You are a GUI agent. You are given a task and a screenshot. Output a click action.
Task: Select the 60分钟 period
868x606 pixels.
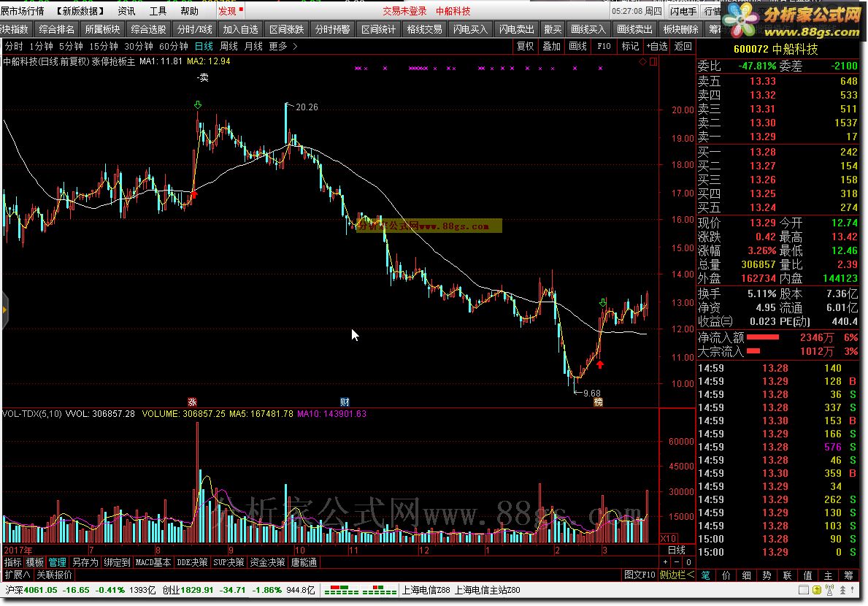173,47
